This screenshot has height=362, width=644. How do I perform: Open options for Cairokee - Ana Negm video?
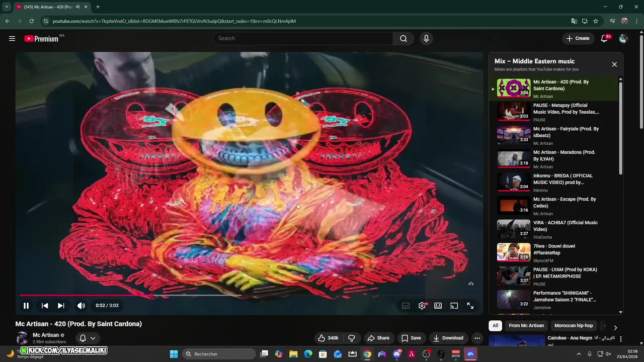click(x=620, y=339)
